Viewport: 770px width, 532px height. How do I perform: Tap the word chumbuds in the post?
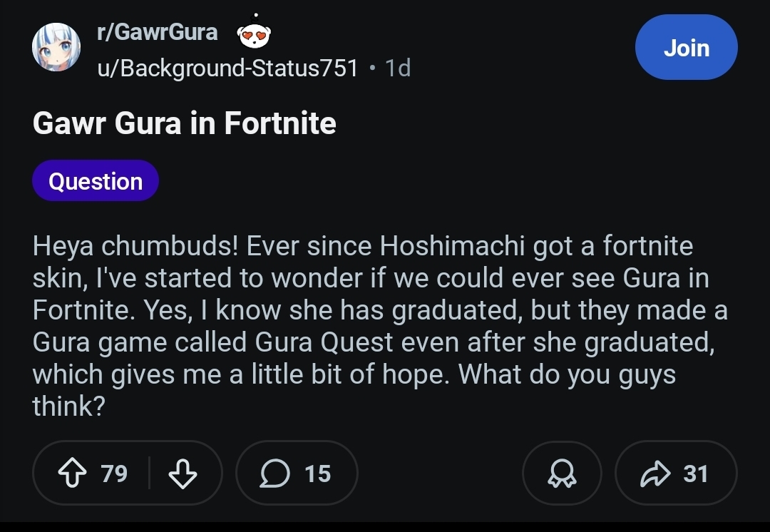coord(170,246)
